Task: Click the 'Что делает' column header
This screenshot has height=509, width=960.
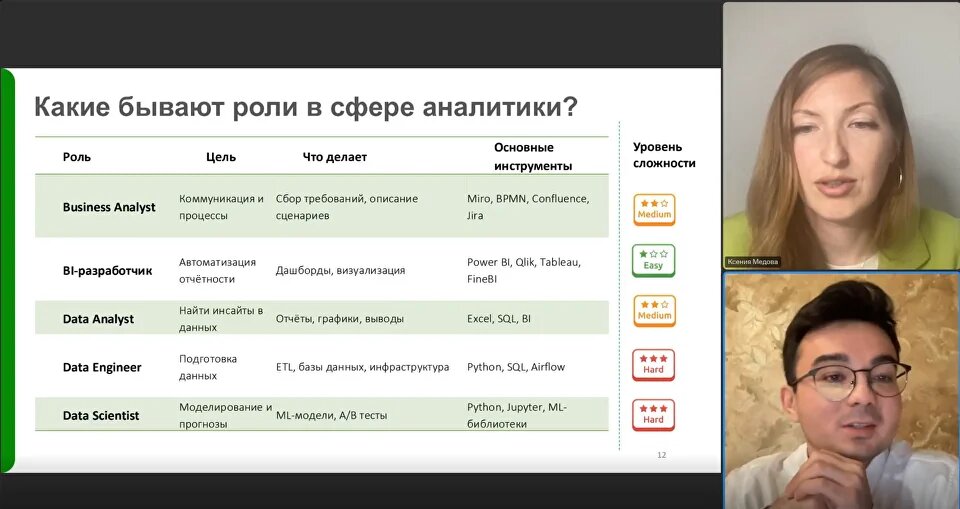Action: tap(334, 157)
